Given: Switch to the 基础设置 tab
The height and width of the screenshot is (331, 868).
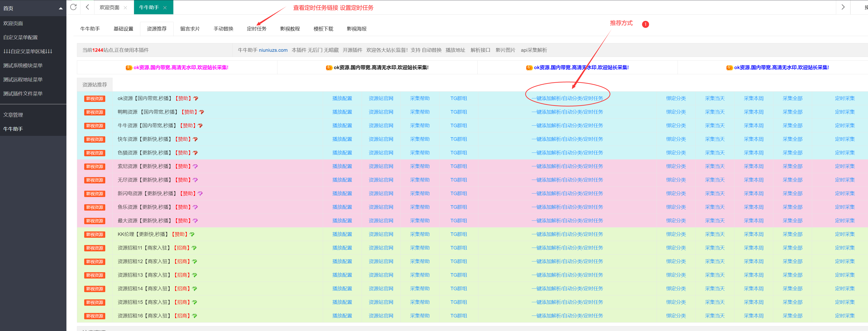Looking at the screenshot, I should (123, 29).
